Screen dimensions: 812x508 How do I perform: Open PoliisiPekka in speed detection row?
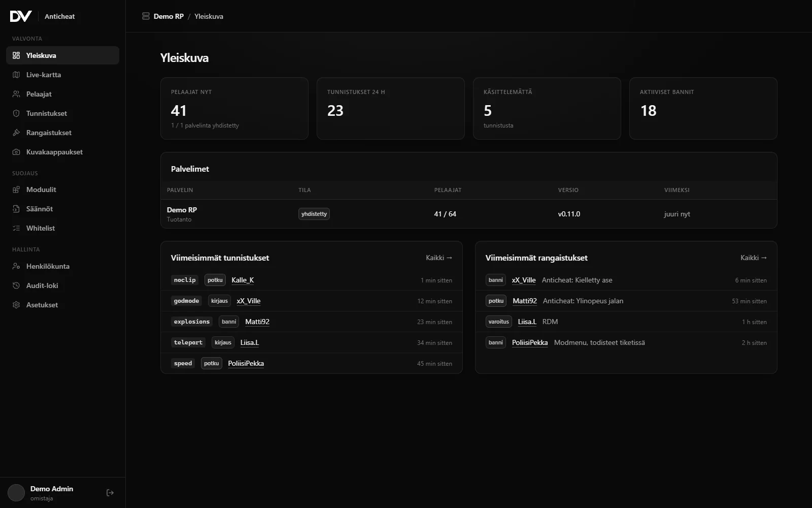(x=246, y=363)
